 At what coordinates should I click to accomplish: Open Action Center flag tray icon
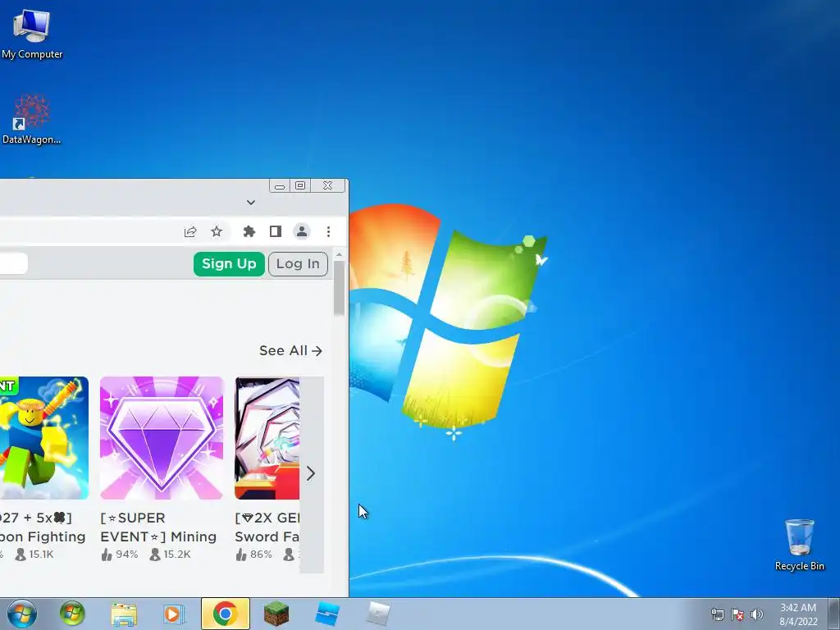pyautogui.click(x=737, y=614)
